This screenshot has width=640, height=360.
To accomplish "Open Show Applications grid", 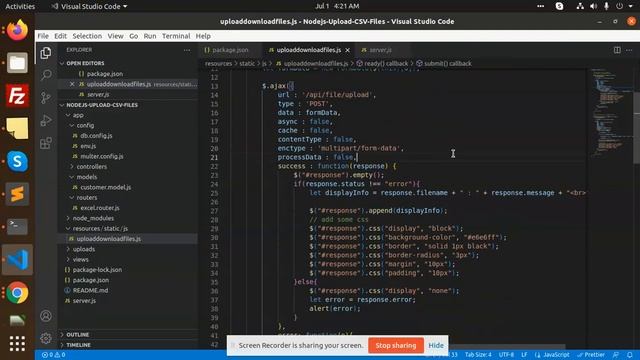I will (17, 344).
